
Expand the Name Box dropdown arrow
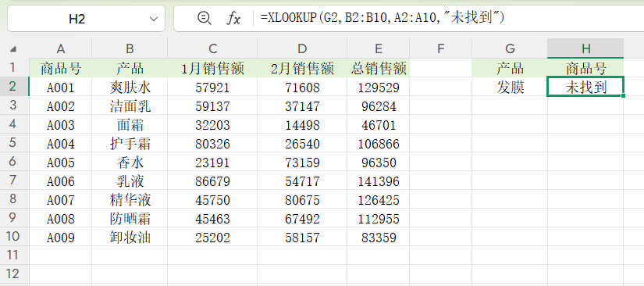tap(154, 19)
